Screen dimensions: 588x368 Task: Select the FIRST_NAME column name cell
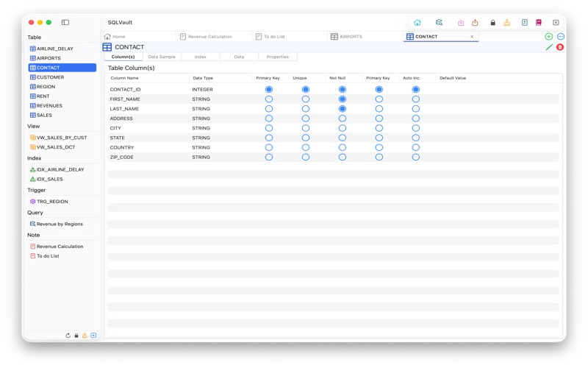click(125, 99)
